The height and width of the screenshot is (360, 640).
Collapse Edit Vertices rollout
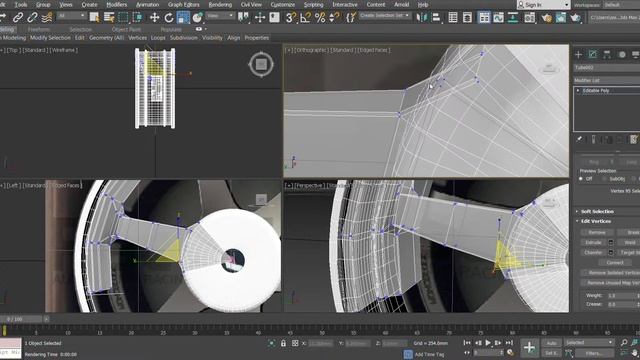[596, 221]
